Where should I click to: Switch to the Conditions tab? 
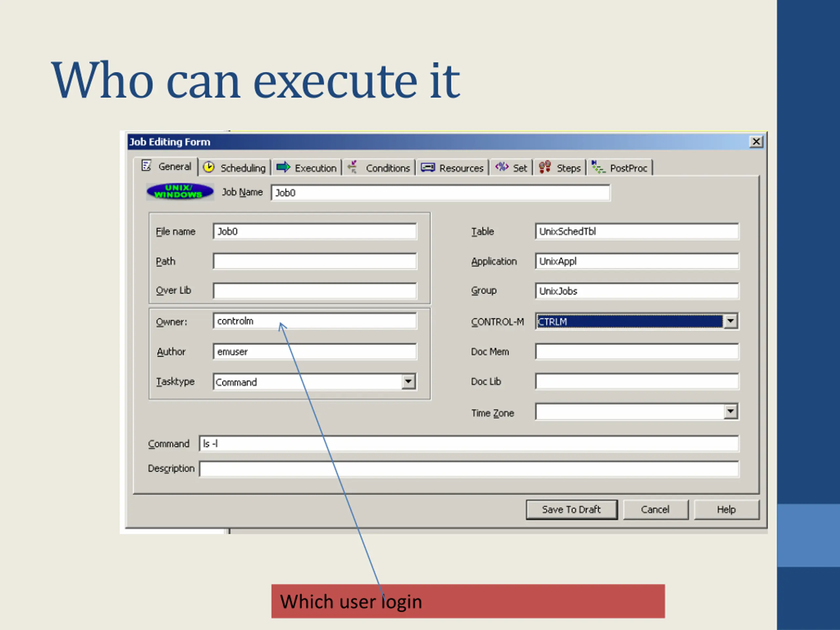379,167
